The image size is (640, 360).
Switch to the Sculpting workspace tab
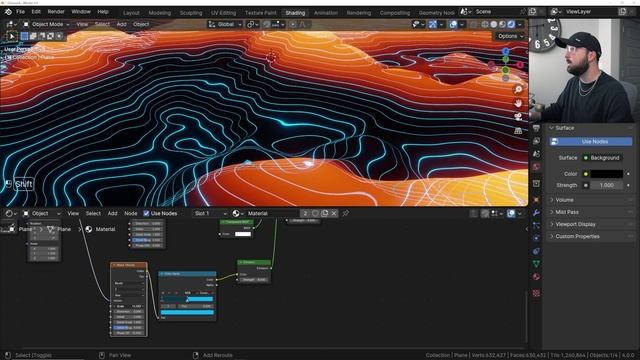coord(191,13)
